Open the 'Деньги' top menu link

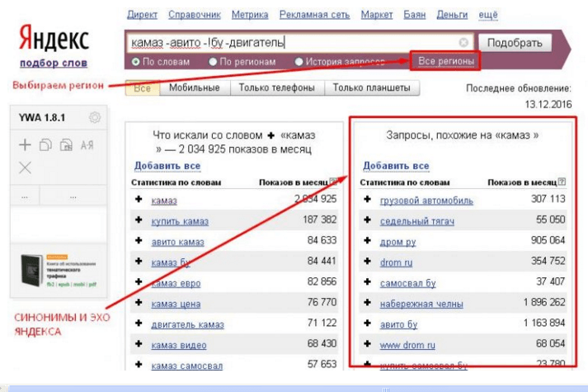click(x=452, y=15)
